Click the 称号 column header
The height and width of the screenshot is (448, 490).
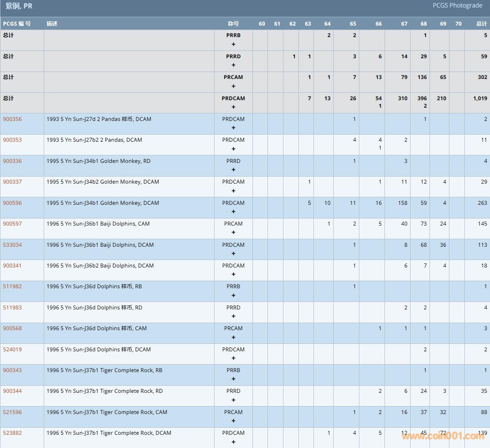(x=234, y=24)
